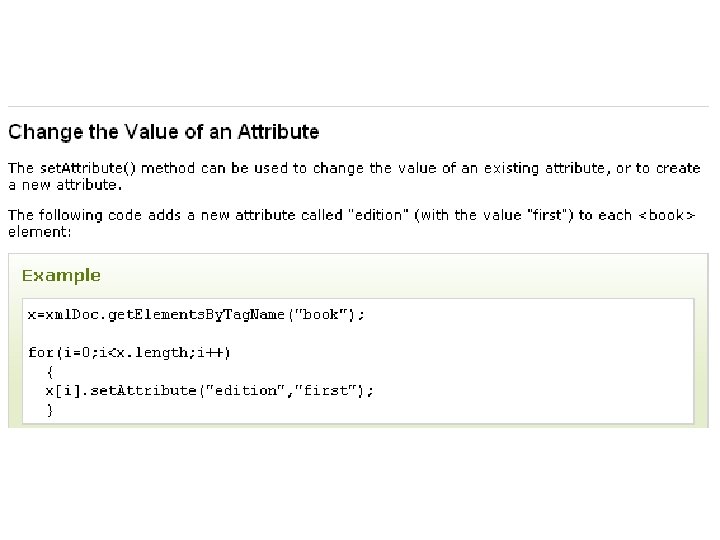The width and height of the screenshot is (720, 540).
Task: Click the horizontal divider line above the heading
Action: pos(358,106)
